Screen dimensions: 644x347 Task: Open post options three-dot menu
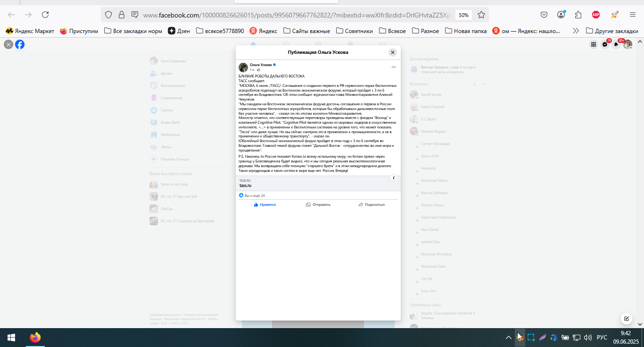click(394, 67)
